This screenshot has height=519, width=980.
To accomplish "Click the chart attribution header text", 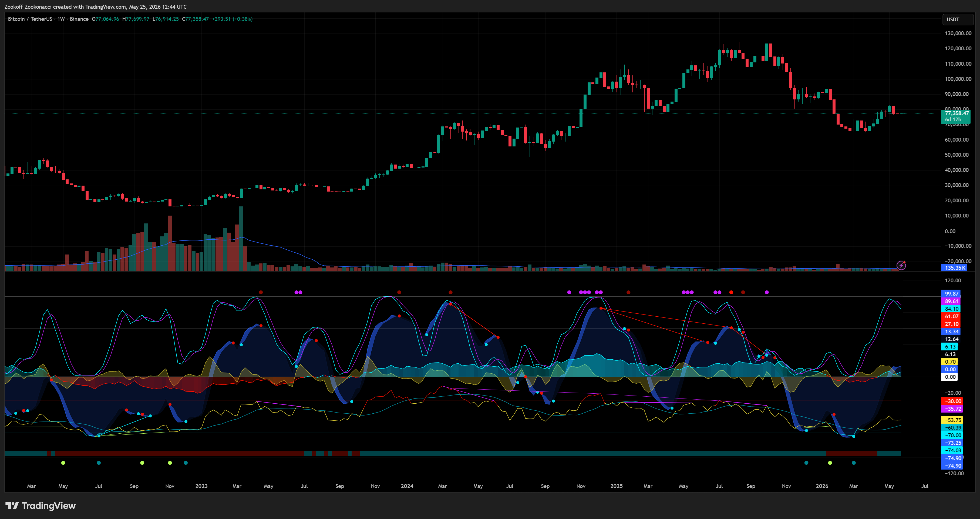I will [x=96, y=7].
